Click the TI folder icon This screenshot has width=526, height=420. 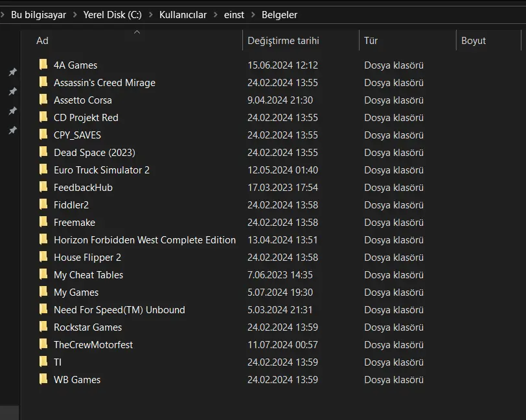[43, 362]
